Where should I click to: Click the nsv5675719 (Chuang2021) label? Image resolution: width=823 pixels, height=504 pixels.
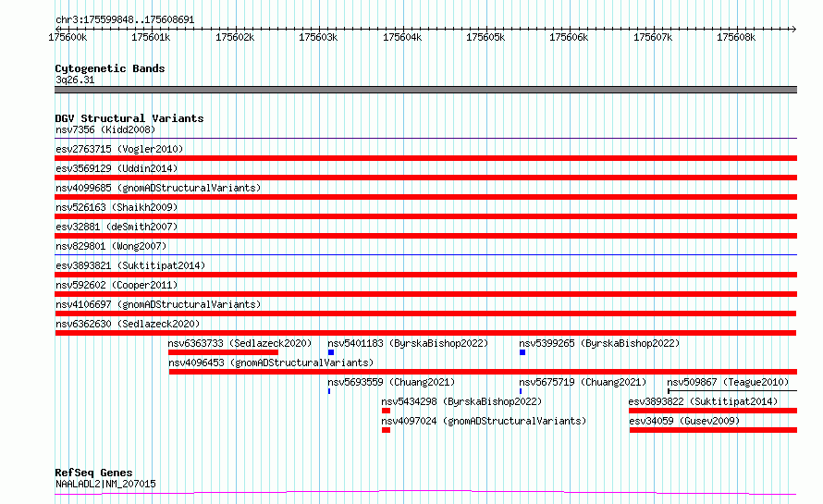(x=583, y=382)
